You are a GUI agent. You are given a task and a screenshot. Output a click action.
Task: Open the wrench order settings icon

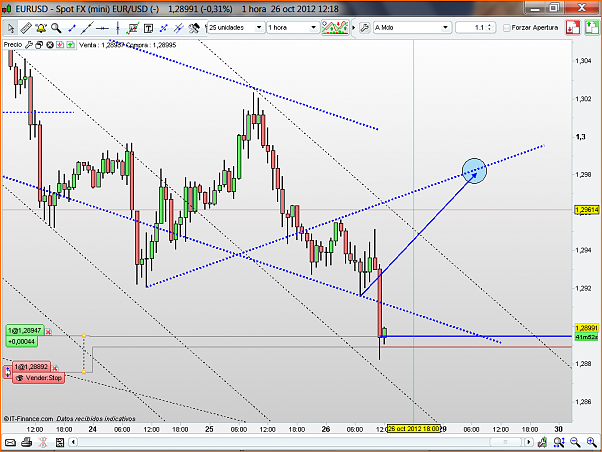(x=365, y=28)
